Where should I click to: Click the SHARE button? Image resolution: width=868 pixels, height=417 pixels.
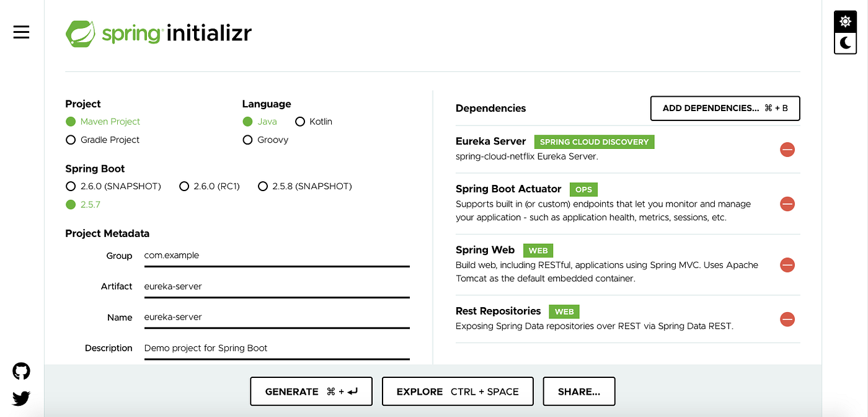click(578, 391)
